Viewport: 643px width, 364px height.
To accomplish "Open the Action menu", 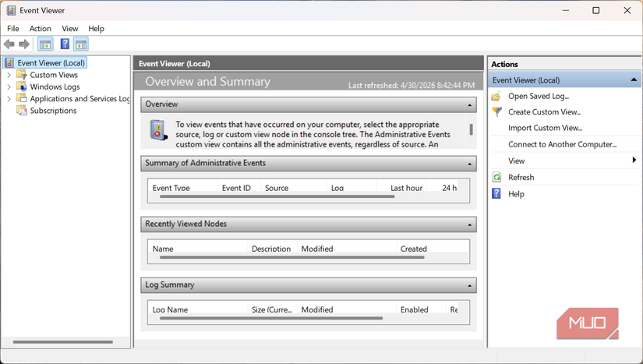I will [x=41, y=29].
